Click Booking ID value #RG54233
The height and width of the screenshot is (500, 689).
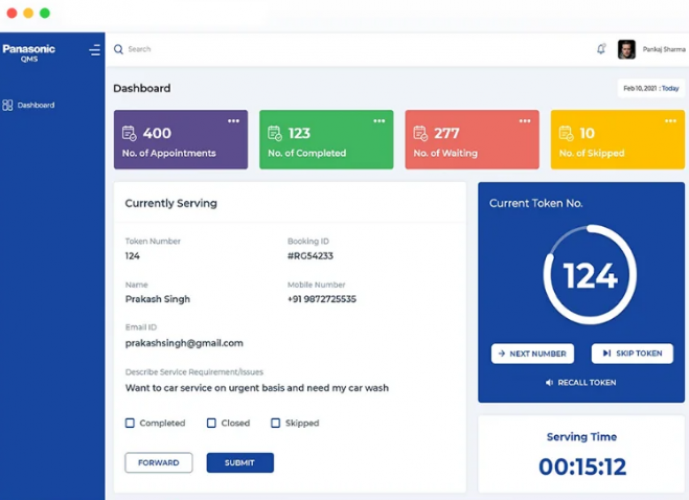click(x=310, y=256)
